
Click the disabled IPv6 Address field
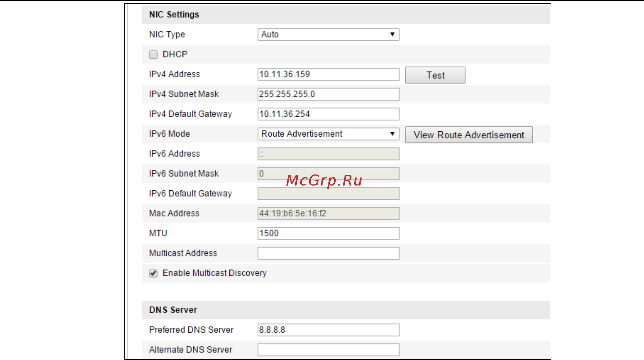click(x=328, y=154)
